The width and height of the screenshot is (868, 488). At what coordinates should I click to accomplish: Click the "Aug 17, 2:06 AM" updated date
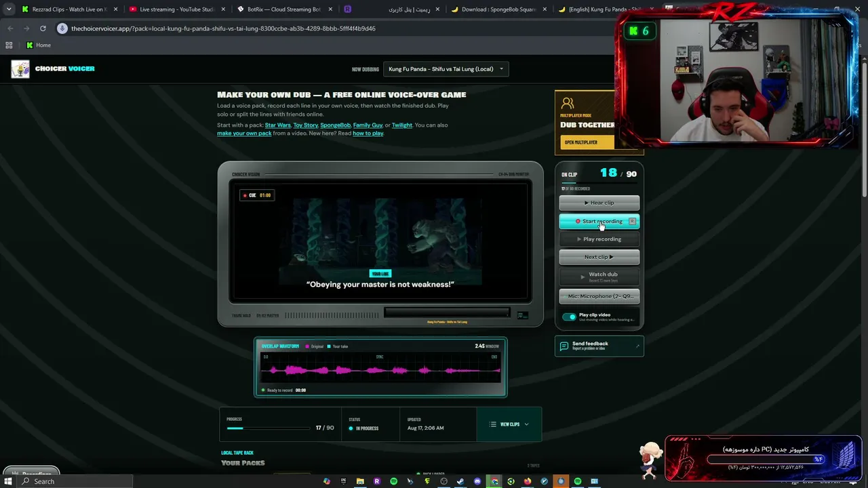coord(426,428)
